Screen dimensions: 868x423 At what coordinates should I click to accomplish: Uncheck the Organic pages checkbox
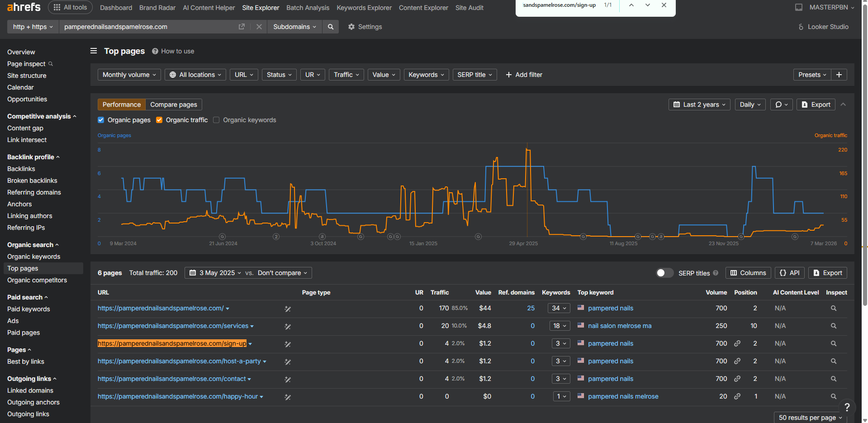[101, 120]
